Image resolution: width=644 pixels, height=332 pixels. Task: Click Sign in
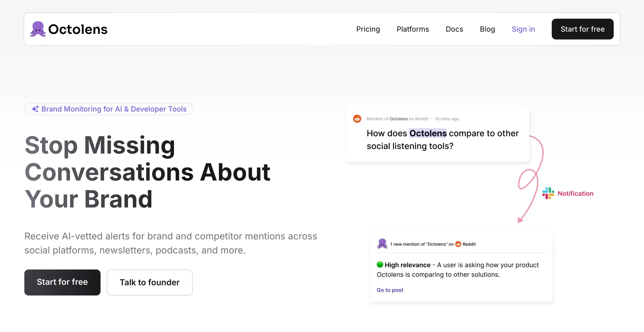tap(523, 29)
